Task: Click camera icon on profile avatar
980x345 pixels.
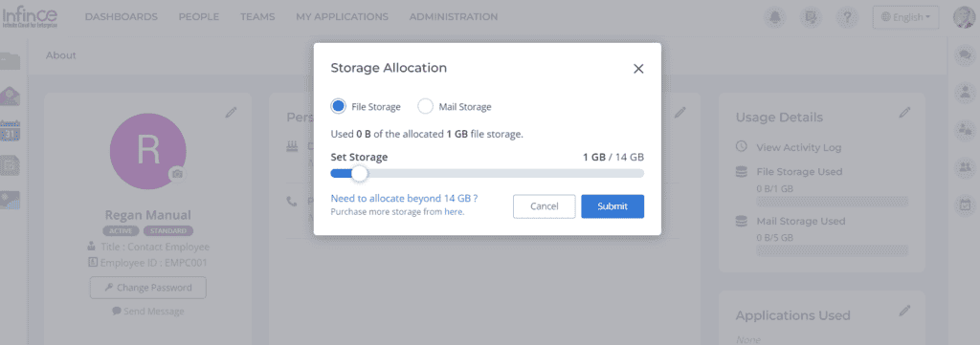Action: pos(177,174)
